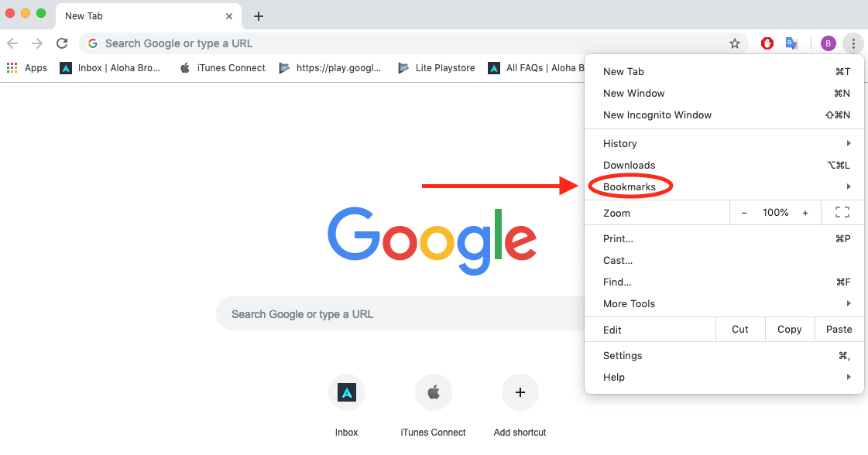Open the profile avatar labeled B
Image resolution: width=868 pixels, height=455 pixels.
(829, 43)
